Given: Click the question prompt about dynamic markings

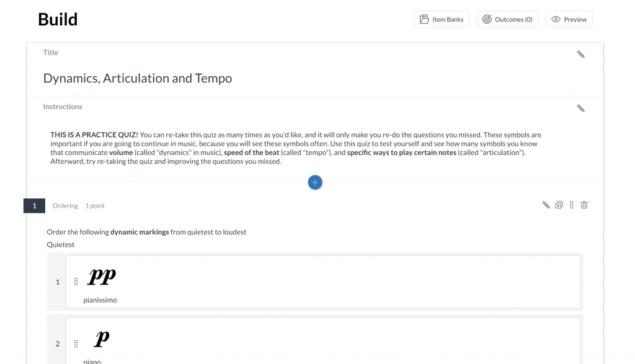Looking at the screenshot, I should click(146, 232).
